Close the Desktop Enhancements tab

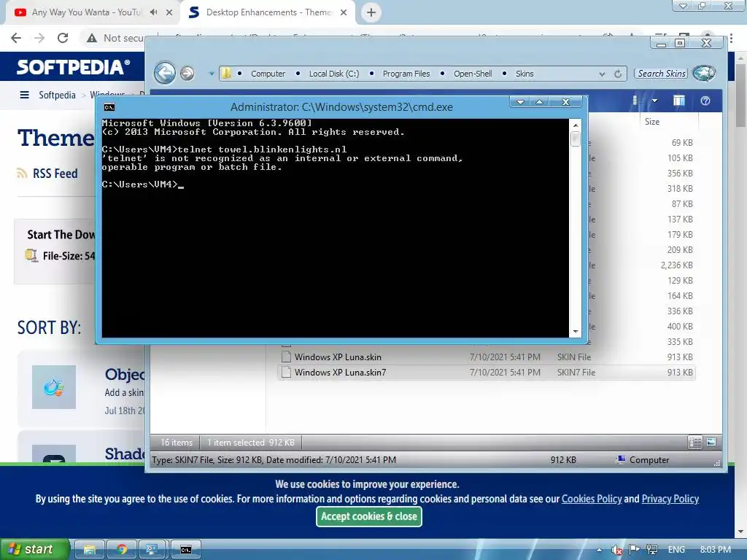point(344,12)
